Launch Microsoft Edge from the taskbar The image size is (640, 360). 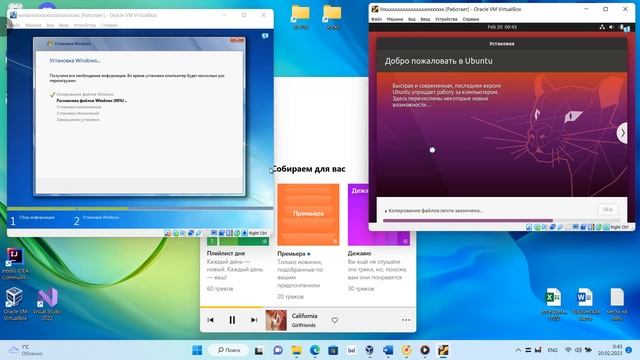(315, 350)
